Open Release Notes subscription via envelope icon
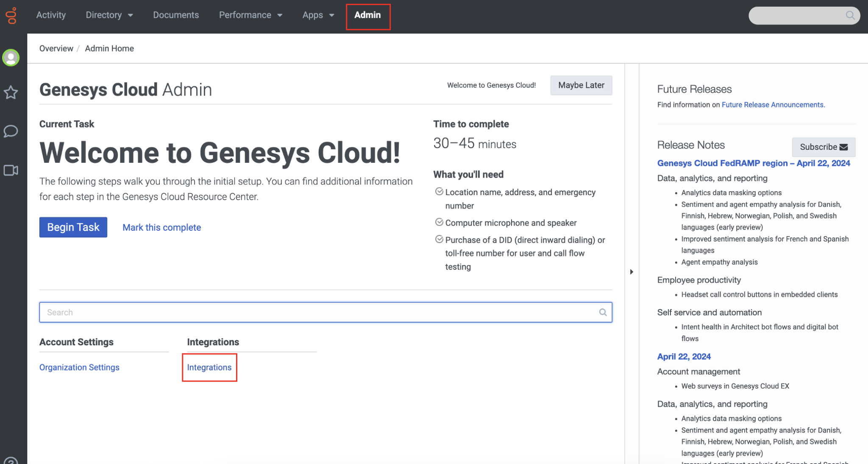Viewport: 868px width, 464px height. pos(843,147)
